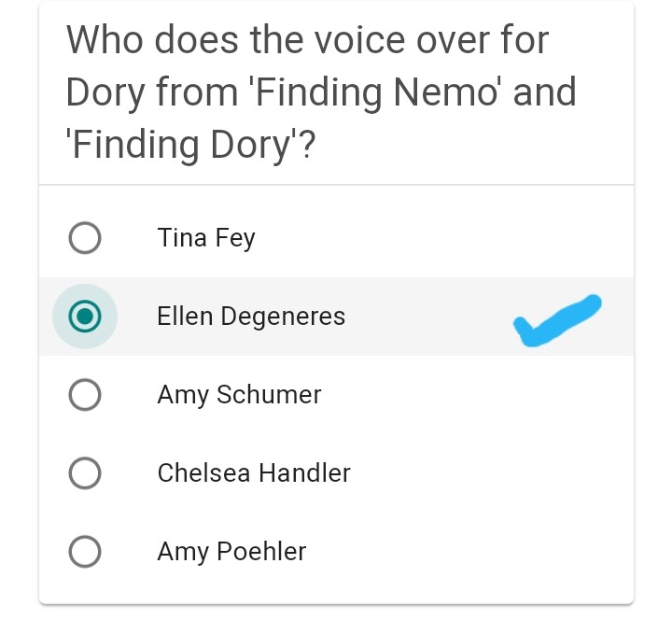Click the word 'Fey' in the first option

(235, 238)
